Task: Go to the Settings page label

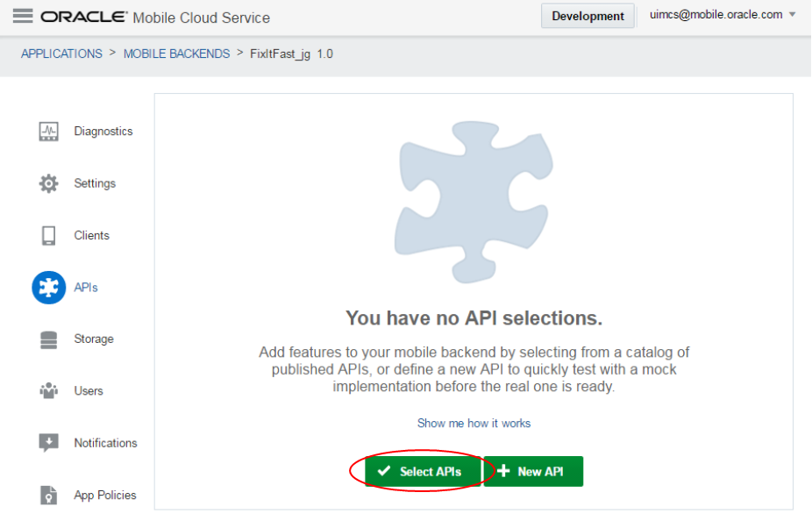Action: pyautogui.click(x=95, y=183)
